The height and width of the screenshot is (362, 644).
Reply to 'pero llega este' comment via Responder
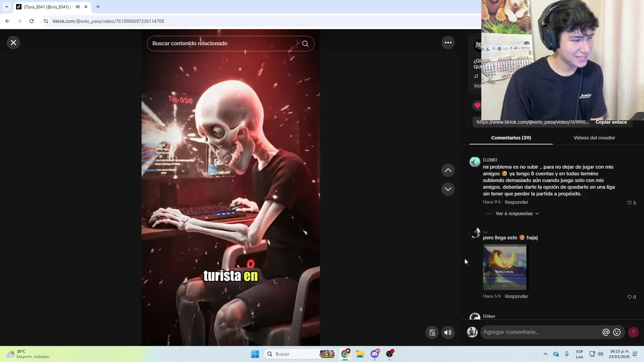[x=516, y=297]
